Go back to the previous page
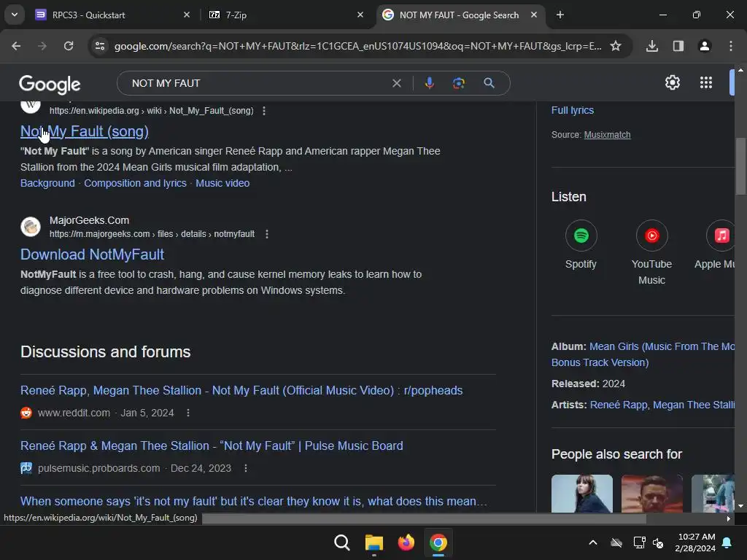Image resolution: width=747 pixels, height=560 pixels. point(16,46)
